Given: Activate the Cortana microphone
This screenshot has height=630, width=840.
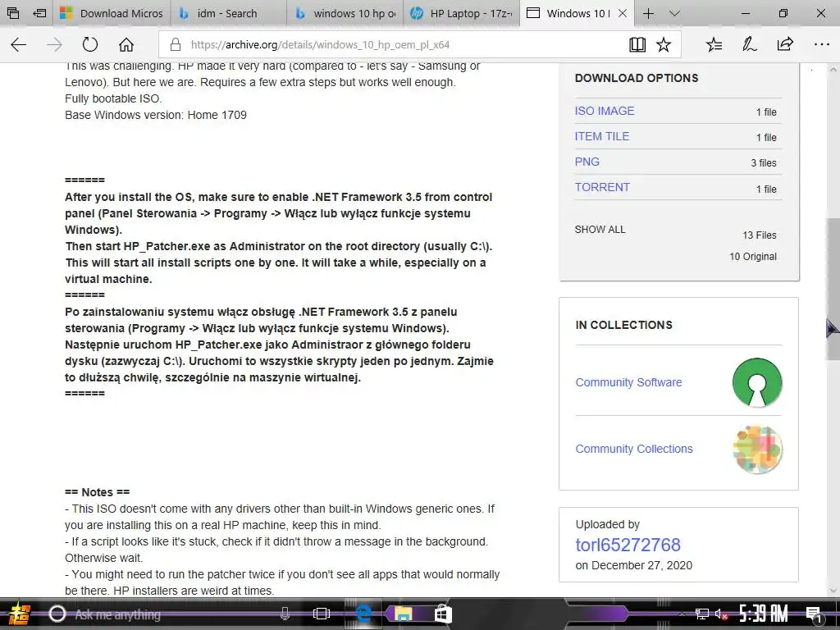Looking at the screenshot, I should [x=285, y=614].
